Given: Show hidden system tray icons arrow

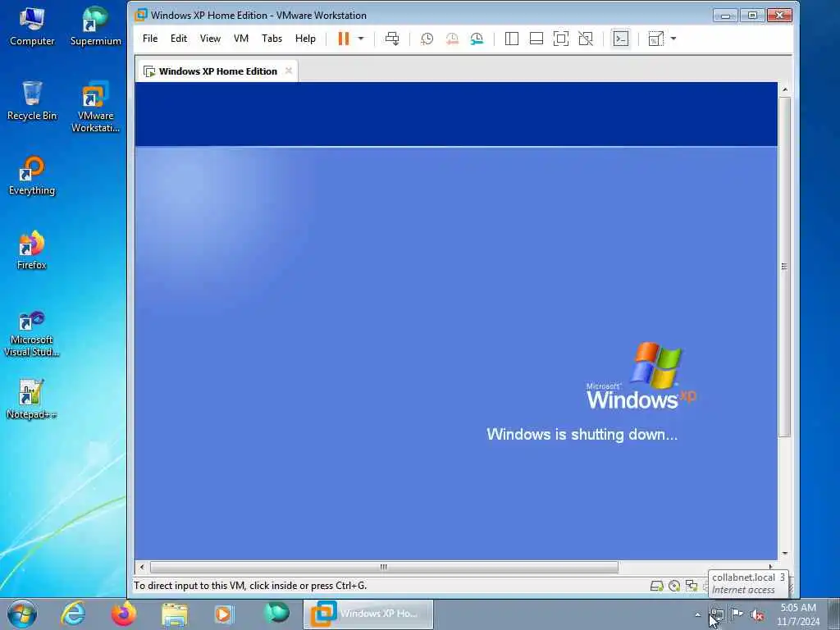Looking at the screenshot, I should pos(697,614).
